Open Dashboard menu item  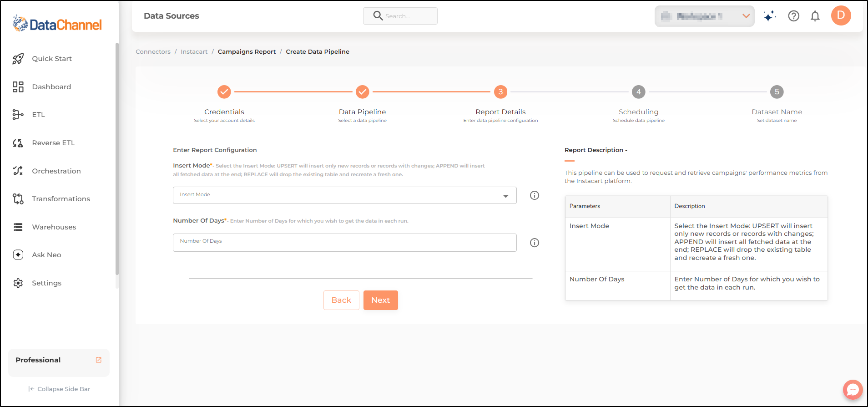click(51, 87)
